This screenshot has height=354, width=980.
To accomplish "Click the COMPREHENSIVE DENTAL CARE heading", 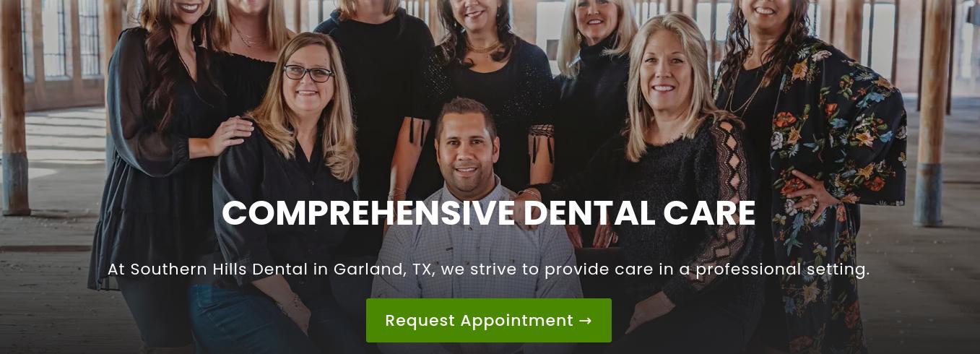I will (489, 213).
